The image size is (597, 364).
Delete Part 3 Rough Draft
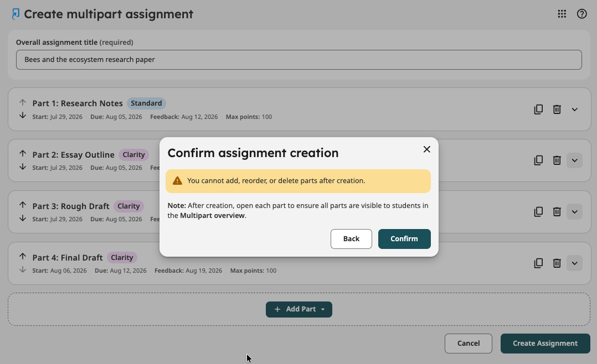pos(557,212)
